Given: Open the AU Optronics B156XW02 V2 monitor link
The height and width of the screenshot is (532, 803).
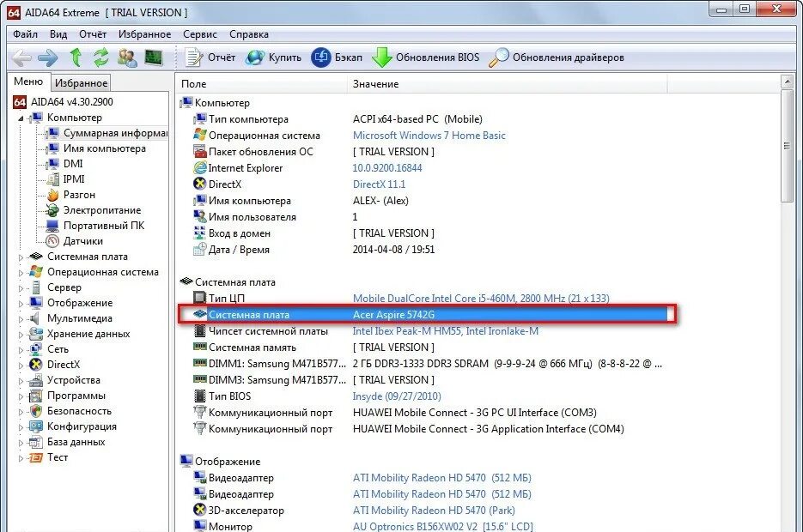Looking at the screenshot, I should point(443,526).
